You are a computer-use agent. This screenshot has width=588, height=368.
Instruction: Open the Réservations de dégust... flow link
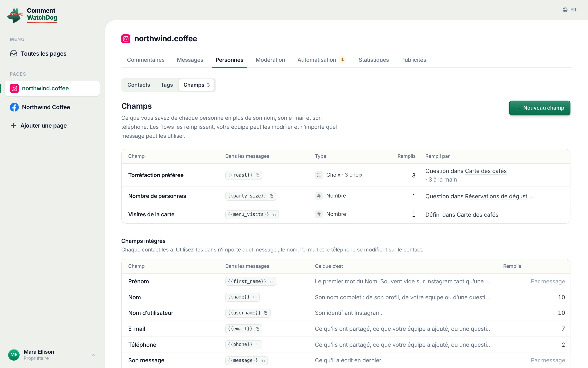tap(499, 196)
